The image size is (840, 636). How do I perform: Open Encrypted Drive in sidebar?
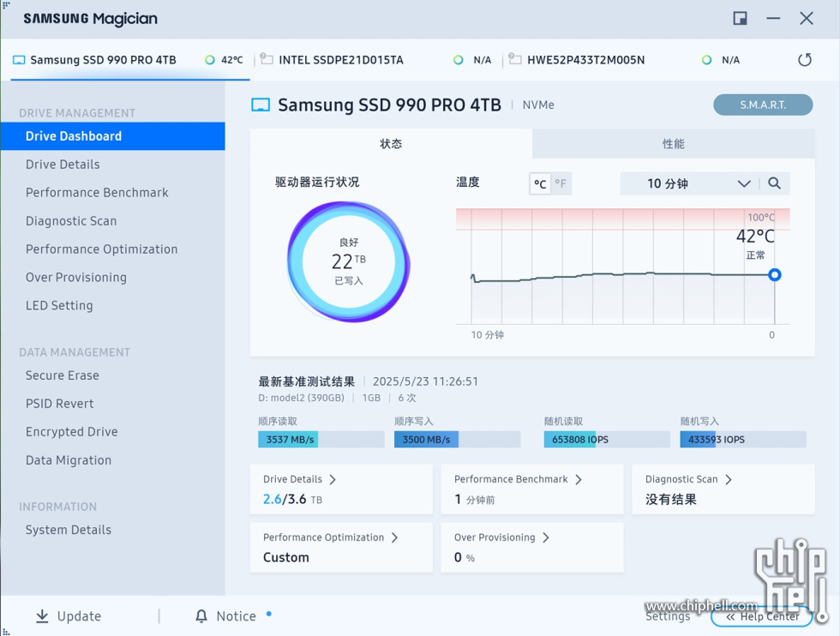coord(72,432)
